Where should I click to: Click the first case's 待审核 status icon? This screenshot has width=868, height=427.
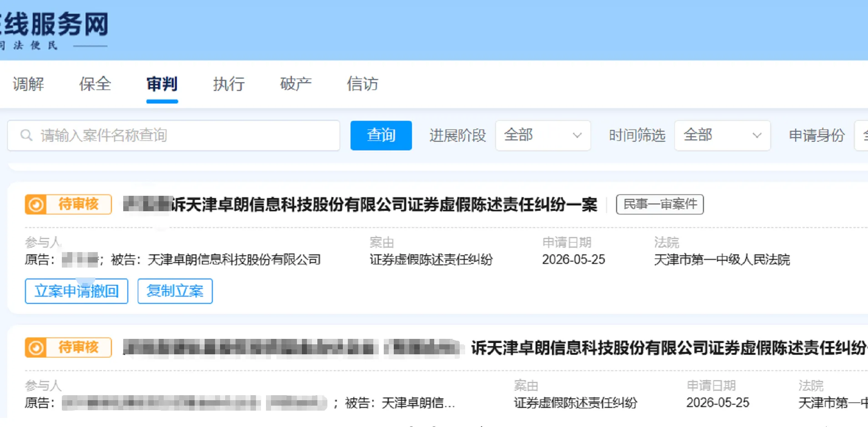(x=36, y=204)
